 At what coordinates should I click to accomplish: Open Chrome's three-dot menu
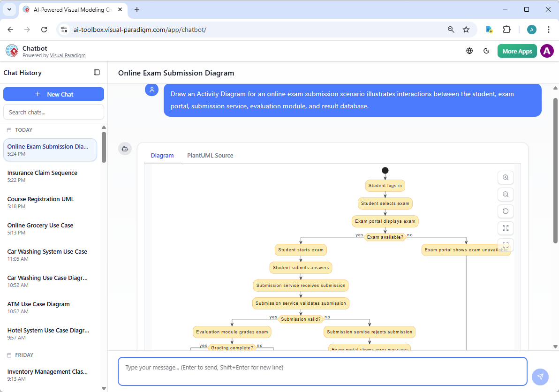point(549,29)
